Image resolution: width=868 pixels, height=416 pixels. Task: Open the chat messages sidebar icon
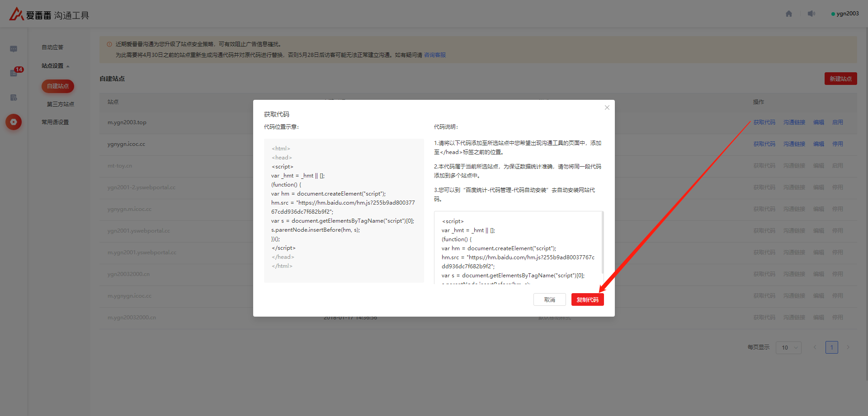[14, 49]
